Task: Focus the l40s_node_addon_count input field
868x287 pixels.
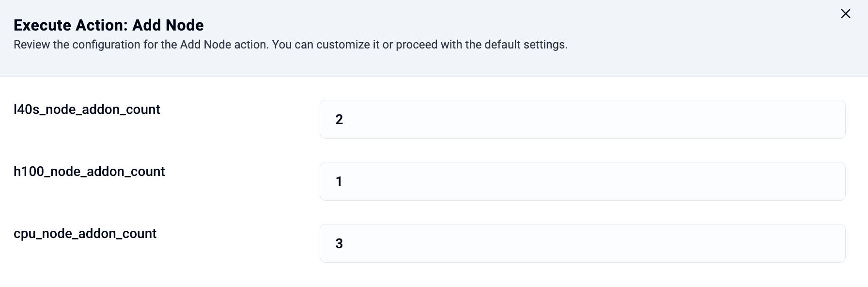Action: coord(582,119)
